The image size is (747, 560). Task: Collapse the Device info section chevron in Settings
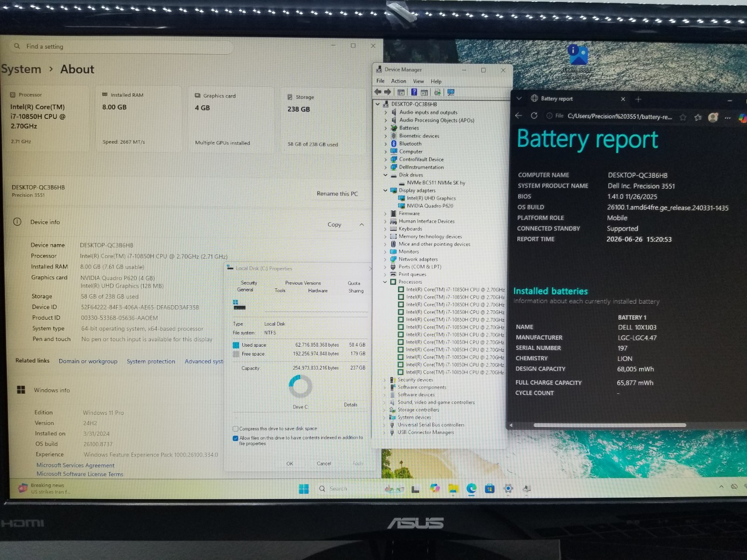click(x=362, y=224)
